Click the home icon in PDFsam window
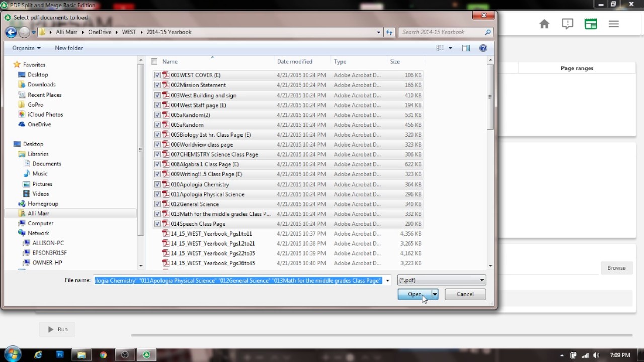 coord(544,24)
